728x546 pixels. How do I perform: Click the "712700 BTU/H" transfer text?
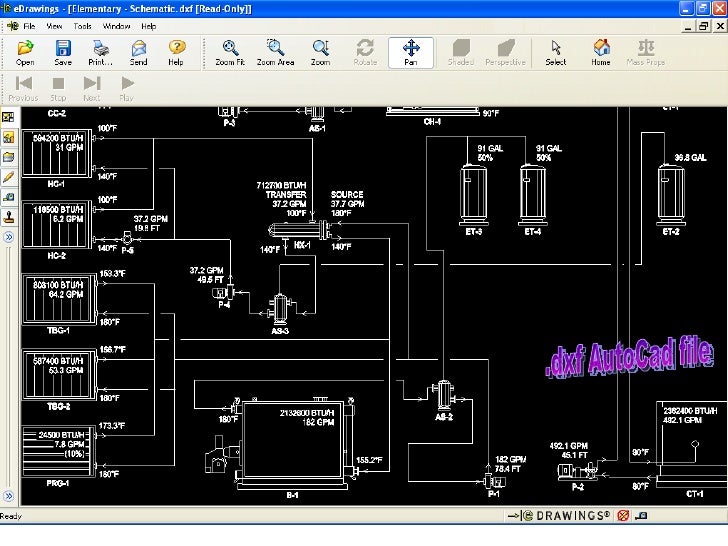click(x=281, y=185)
